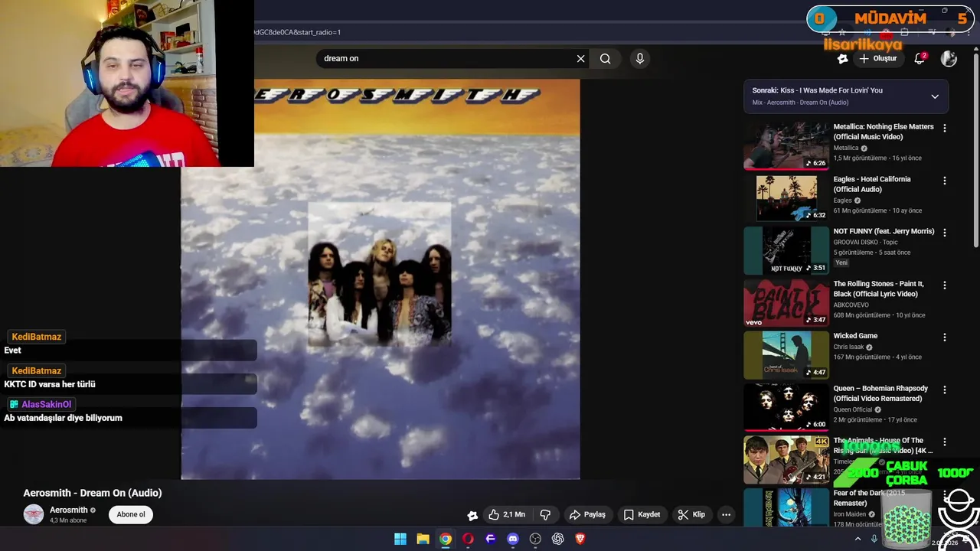Viewport: 980px width, 551px height.
Task: Click the YouTube search magnifier button
Action: tap(605, 59)
